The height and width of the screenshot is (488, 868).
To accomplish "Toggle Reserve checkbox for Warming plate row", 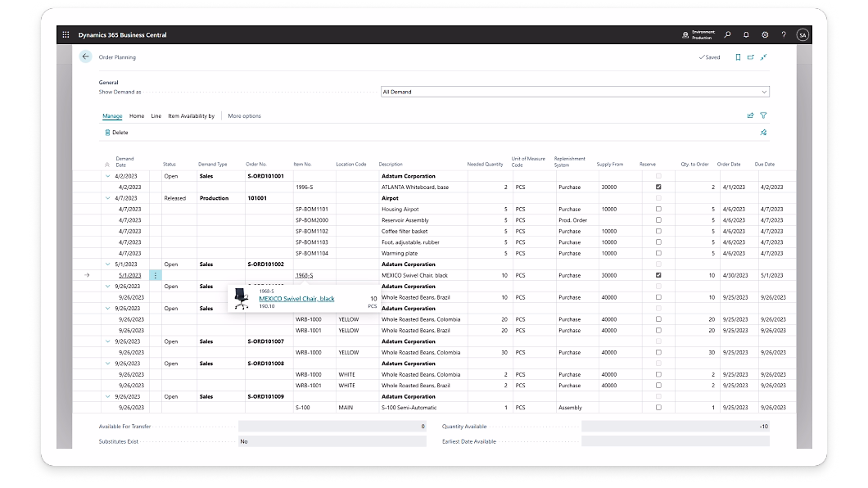I will pos(658,253).
